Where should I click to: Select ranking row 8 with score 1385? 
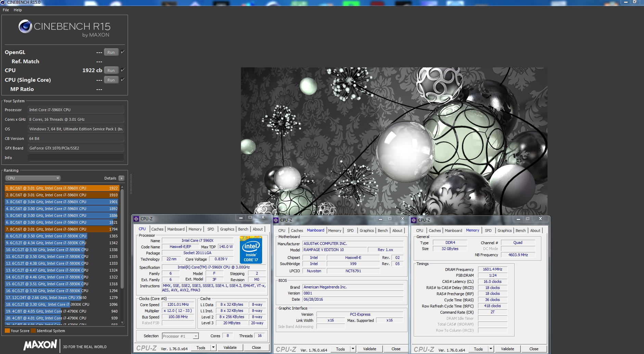[x=62, y=236]
